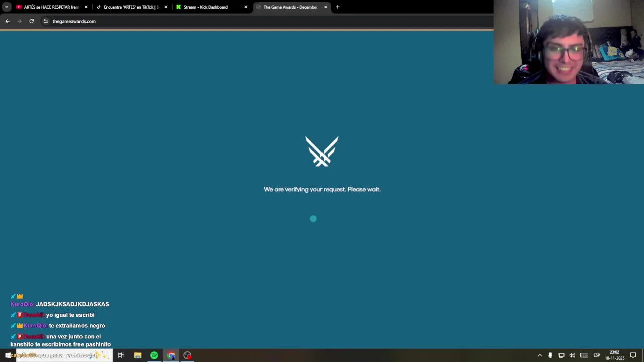Image resolution: width=644 pixels, height=362 pixels.
Task: Click the webcam overlay thumbnail
Action: [569, 42]
